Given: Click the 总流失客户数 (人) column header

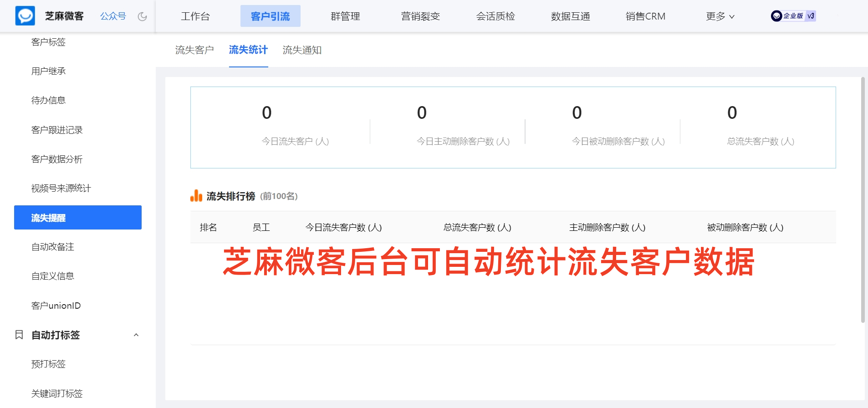Looking at the screenshot, I should click(x=477, y=227).
